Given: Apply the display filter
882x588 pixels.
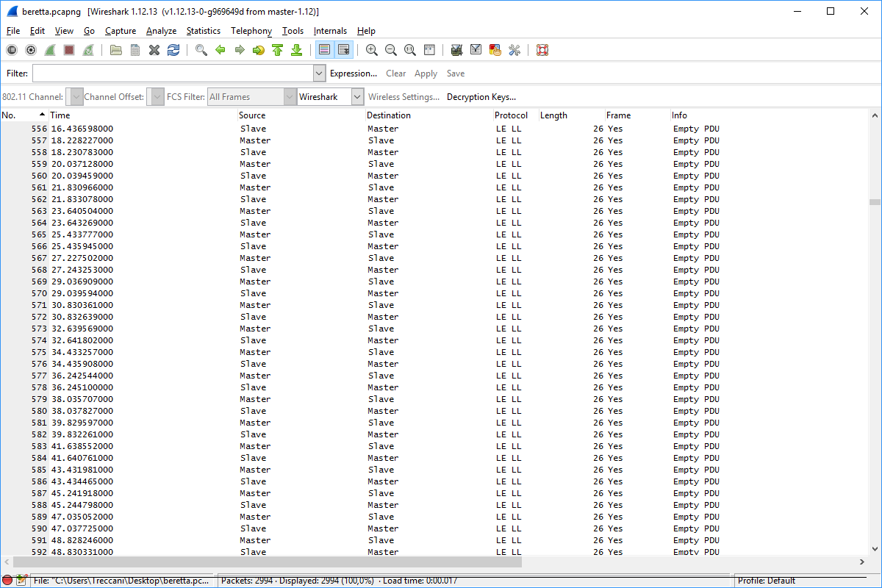Looking at the screenshot, I should point(426,73).
